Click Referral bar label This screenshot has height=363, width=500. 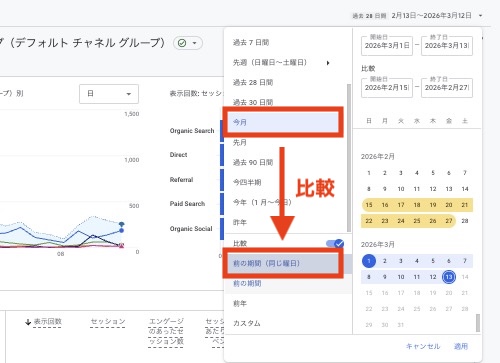coord(181,180)
